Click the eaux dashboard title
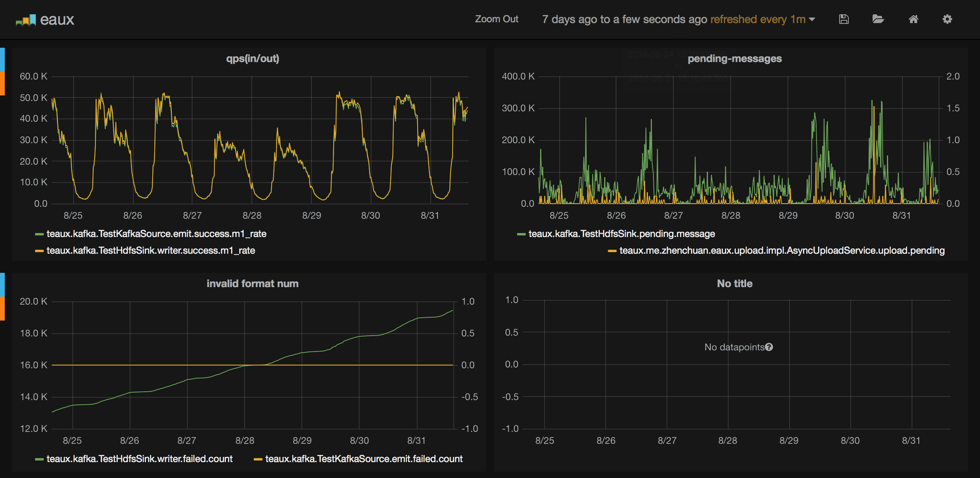This screenshot has height=478, width=980. pyautogui.click(x=57, y=20)
